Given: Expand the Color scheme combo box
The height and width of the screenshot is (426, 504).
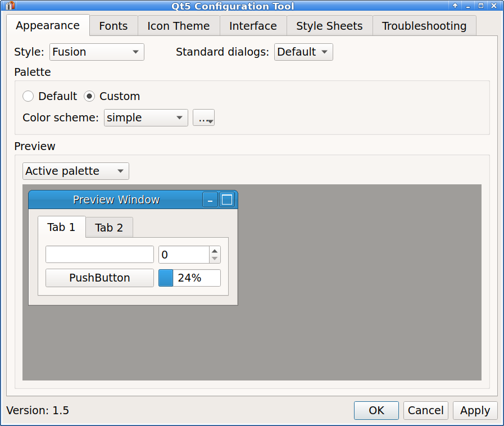Looking at the screenshot, I should [x=146, y=117].
